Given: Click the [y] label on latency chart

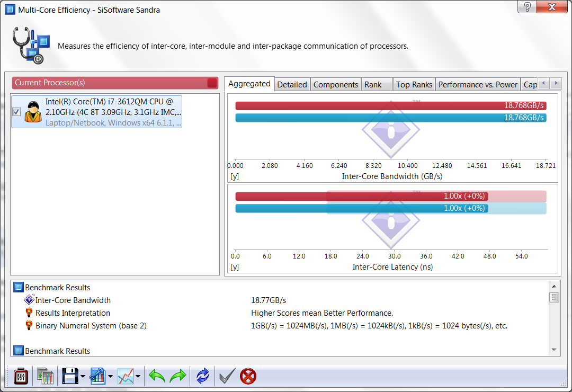Looking at the screenshot, I should 235,267.
